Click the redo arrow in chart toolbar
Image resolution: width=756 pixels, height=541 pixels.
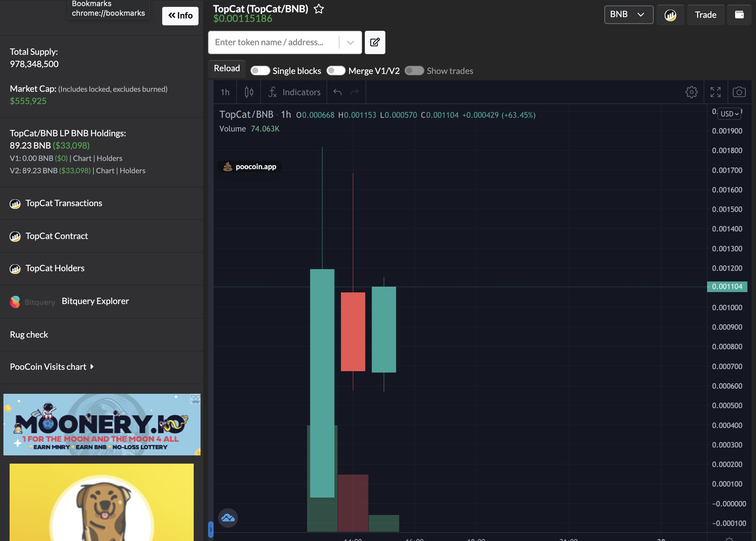click(x=355, y=92)
